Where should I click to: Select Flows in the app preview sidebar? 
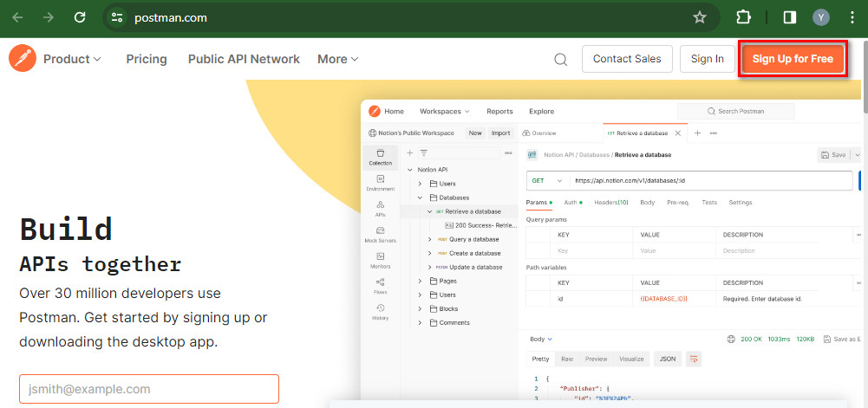(x=381, y=287)
